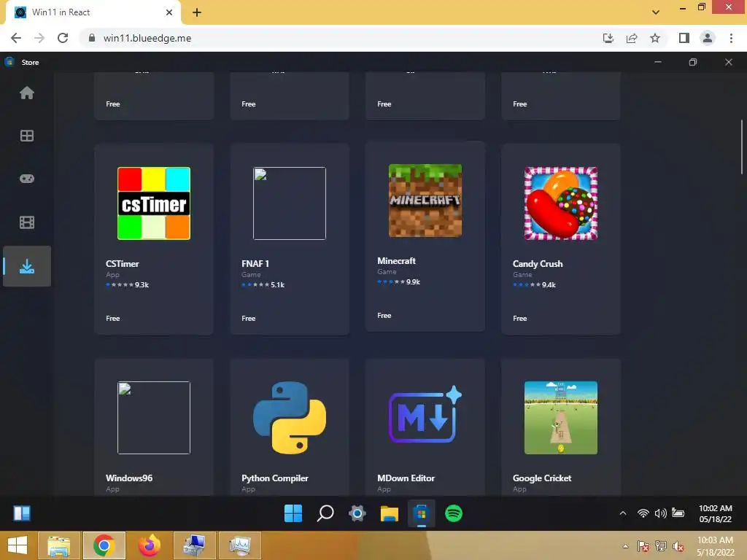Click the Windows96 title text
The width and height of the screenshot is (747, 560).
[129, 478]
